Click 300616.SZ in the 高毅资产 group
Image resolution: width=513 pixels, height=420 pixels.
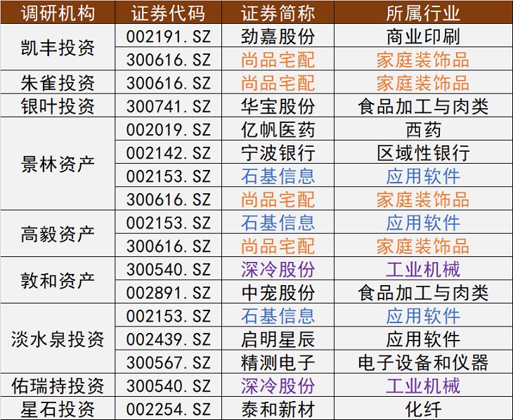(x=168, y=245)
